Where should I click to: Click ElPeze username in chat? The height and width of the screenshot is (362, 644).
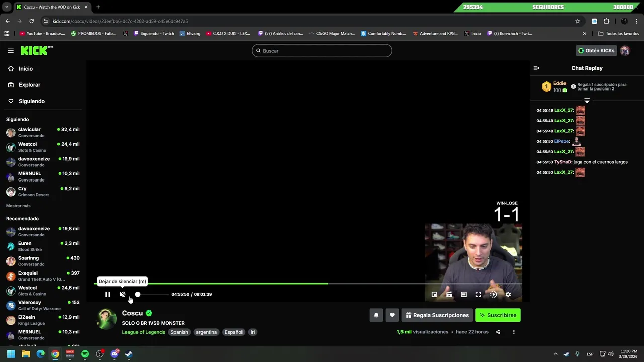pos(561,141)
